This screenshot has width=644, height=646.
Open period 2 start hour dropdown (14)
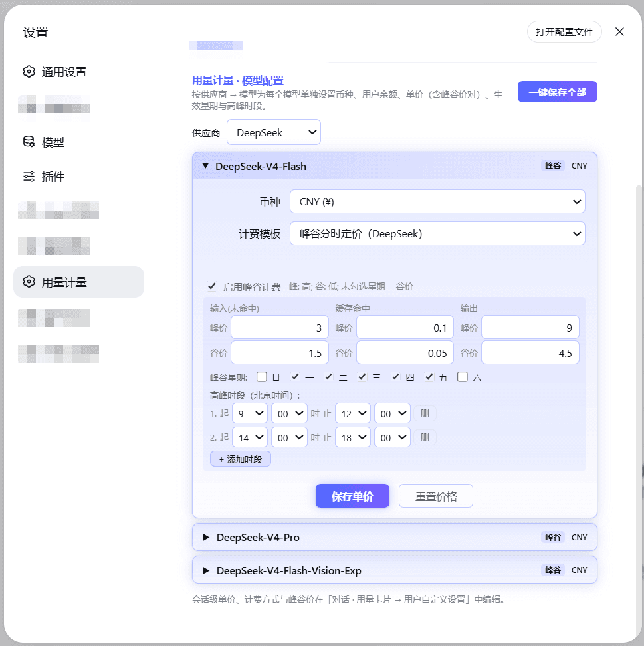coord(250,437)
